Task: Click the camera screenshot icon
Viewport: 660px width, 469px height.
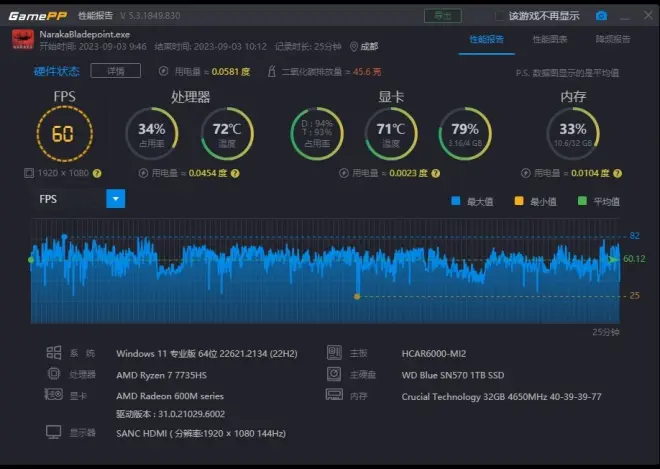Action: pos(601,16)
